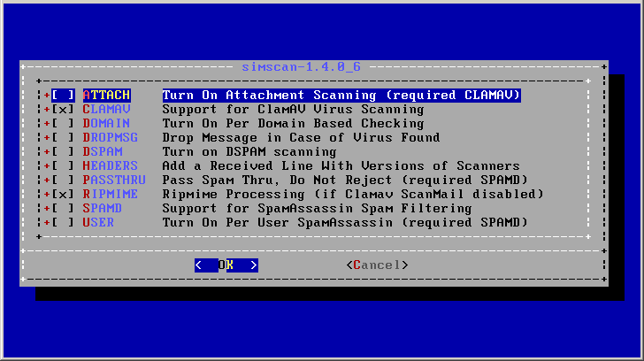This screenshot has width=644, height=361.
Task: Select the HEADERS menu entry
Action: pos(110,166)
